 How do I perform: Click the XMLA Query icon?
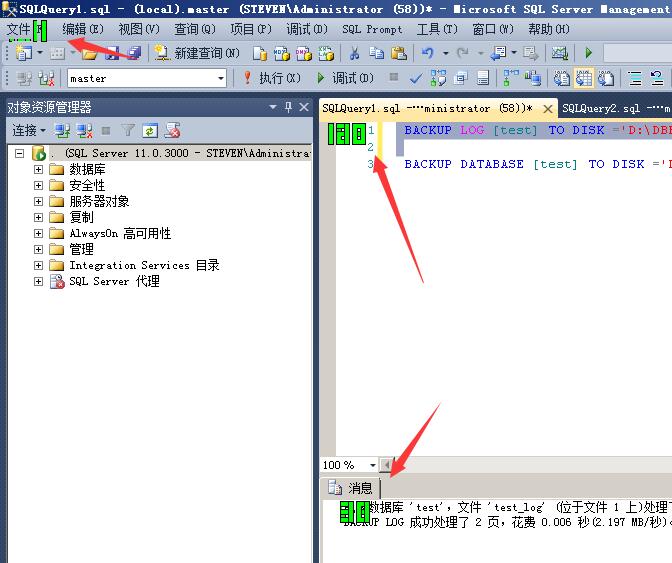tap(326, 54)
